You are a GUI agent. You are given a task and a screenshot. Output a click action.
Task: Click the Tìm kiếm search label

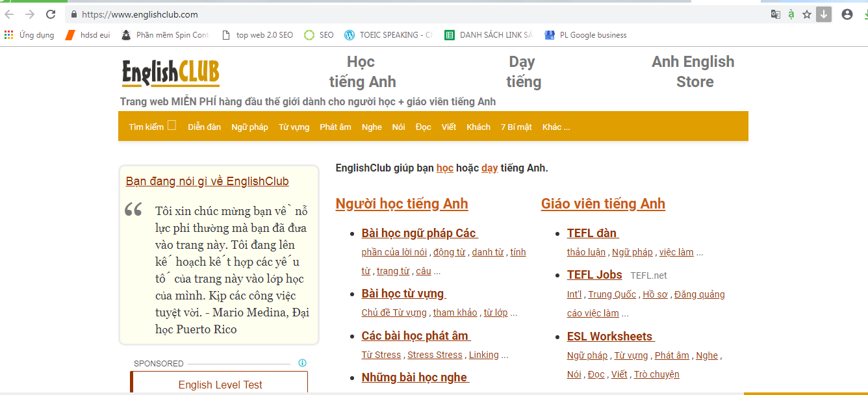[146, 127]
